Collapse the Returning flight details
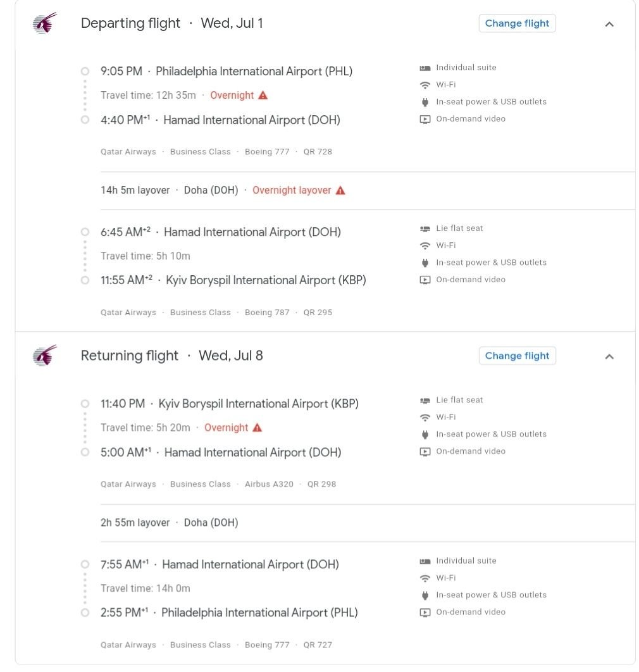 (x=609, y=356)
